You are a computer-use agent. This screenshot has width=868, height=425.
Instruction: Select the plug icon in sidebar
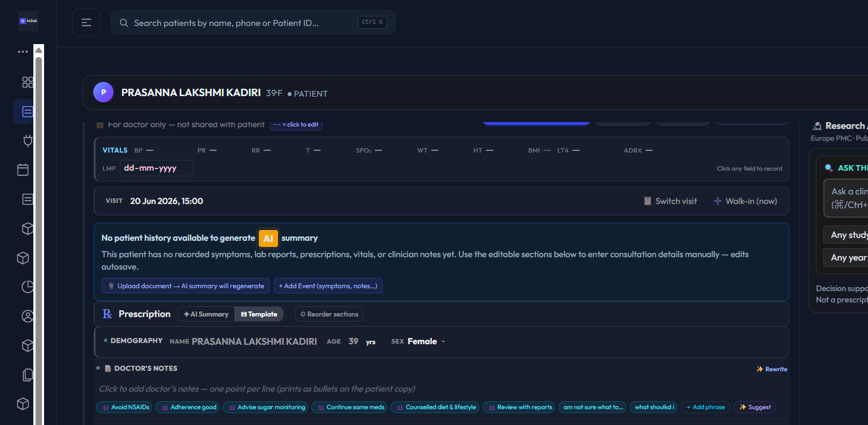[x=28, y=141]
